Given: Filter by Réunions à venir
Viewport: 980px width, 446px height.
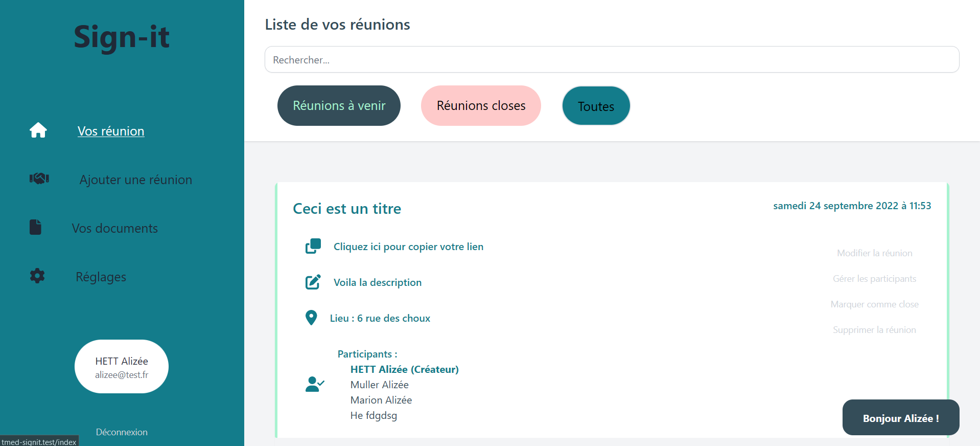Looking at the screenshot, I should coord(339,105).
